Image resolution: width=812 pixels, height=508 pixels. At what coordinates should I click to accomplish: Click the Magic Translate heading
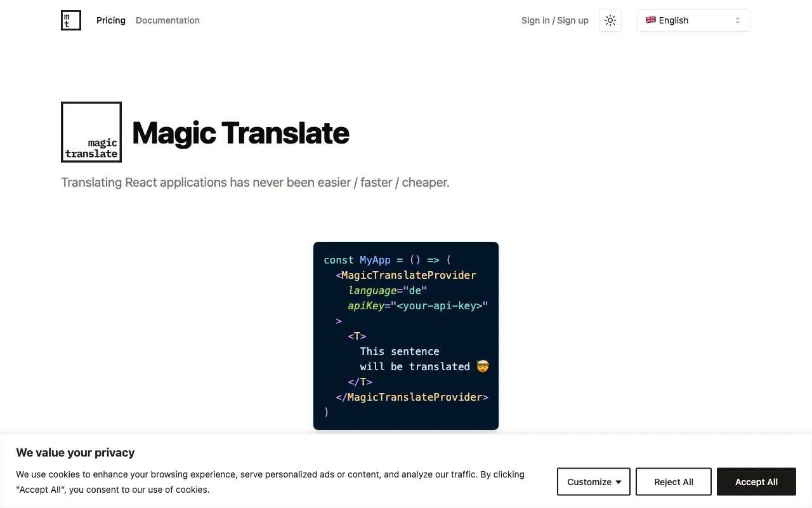(x=241, y=133)
